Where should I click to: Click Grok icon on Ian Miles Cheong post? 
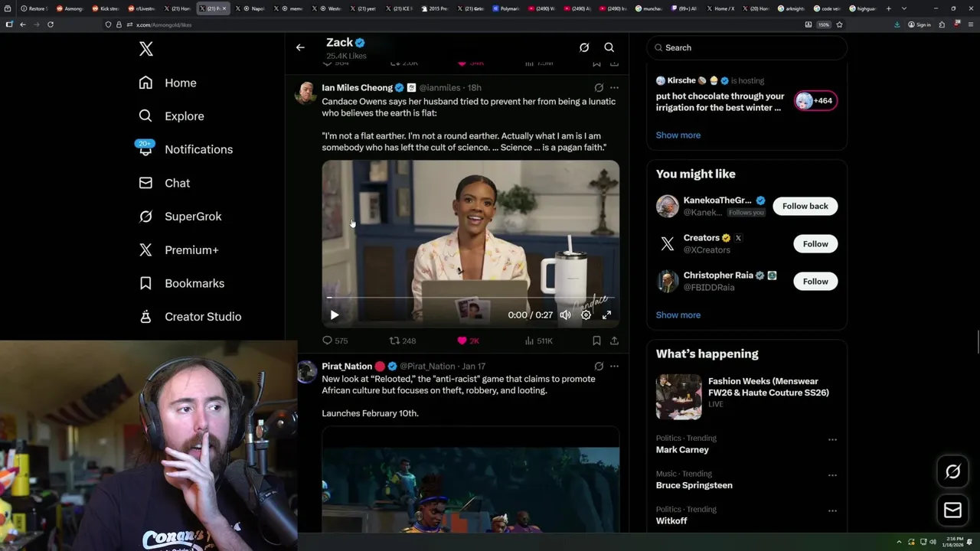point(599,88)
